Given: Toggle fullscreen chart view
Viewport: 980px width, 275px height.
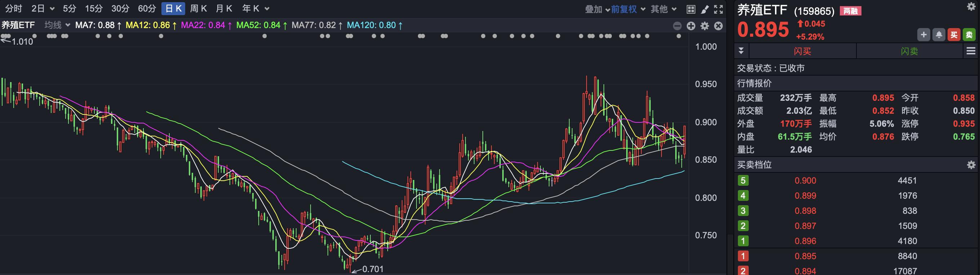Looking at the screenshot, I should [x=718, y=9].
